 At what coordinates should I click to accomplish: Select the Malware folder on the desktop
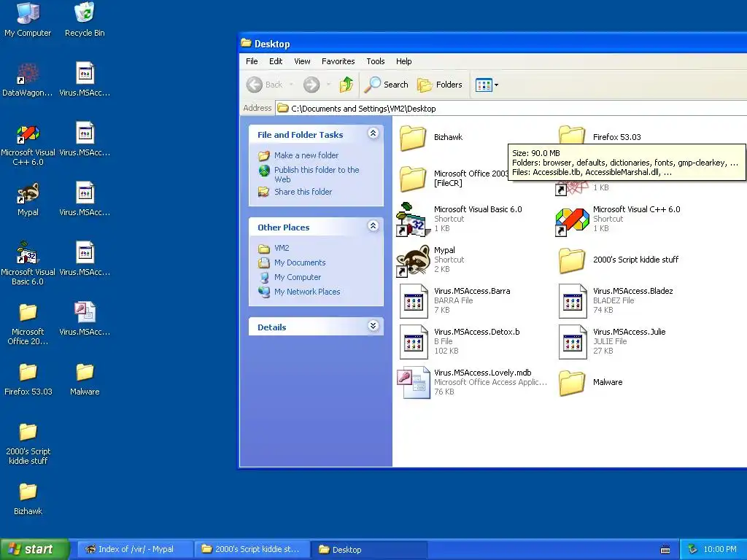tap(85, 378)
